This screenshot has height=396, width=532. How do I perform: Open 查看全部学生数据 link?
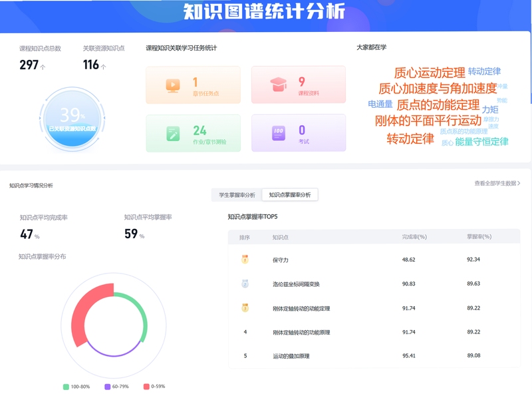tap(497, 184)
